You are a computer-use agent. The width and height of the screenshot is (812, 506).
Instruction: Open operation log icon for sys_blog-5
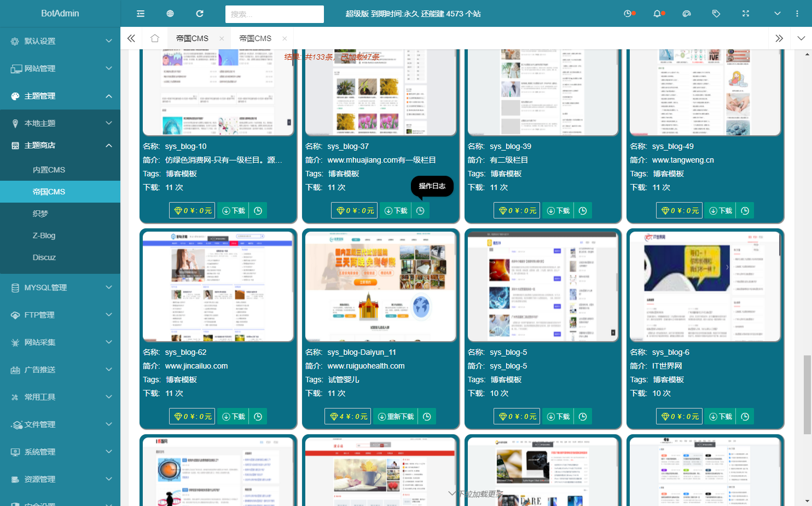[x=583, y=416]
